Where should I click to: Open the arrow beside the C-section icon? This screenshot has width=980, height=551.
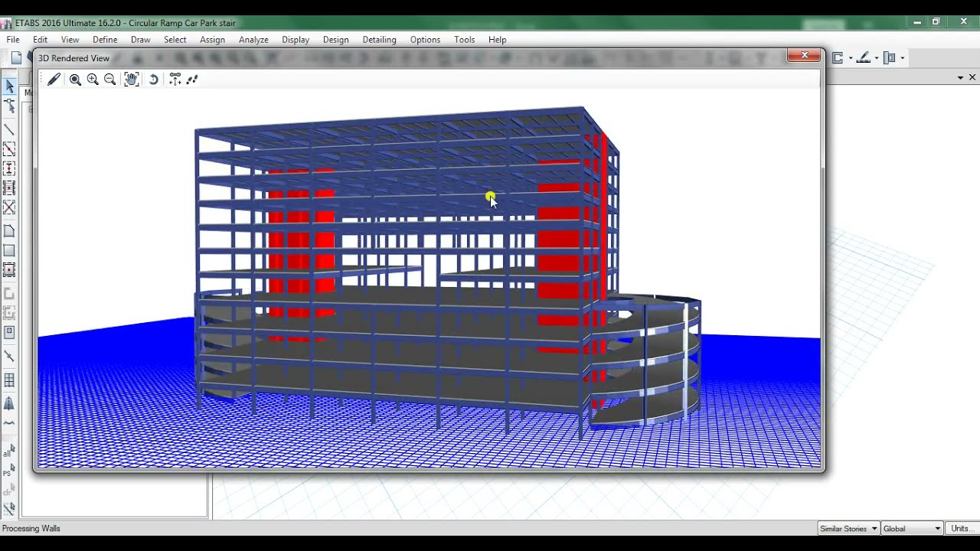click(x=850, y=58)
